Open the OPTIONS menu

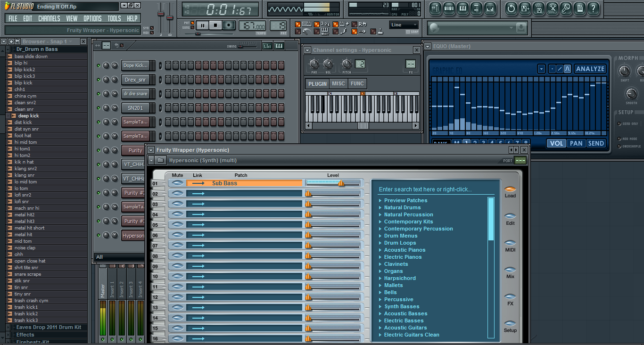click(92, 18)
